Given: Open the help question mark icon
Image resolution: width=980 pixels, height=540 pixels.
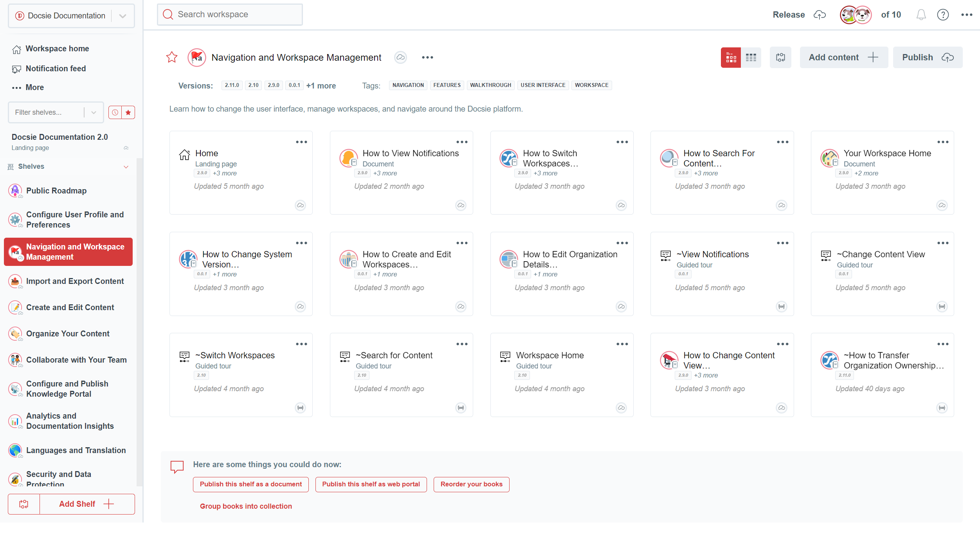Looking at the screenshot, I should [943, 15].
